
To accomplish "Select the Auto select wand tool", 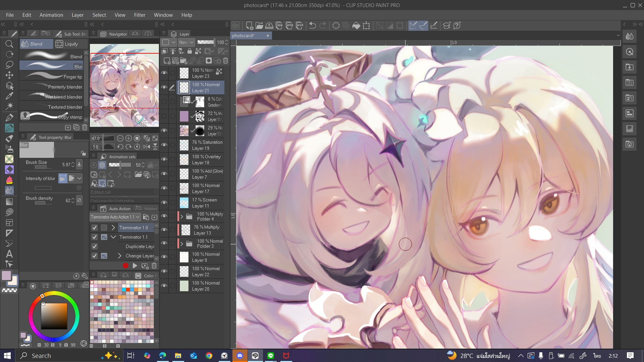I will point(9,106).
